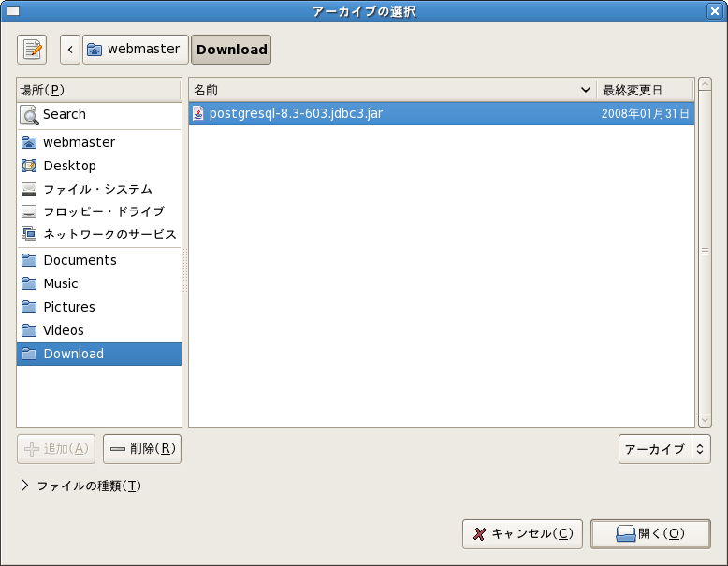Click the Pictures folder icon
The image size is (728, 566).
point(29,307)
